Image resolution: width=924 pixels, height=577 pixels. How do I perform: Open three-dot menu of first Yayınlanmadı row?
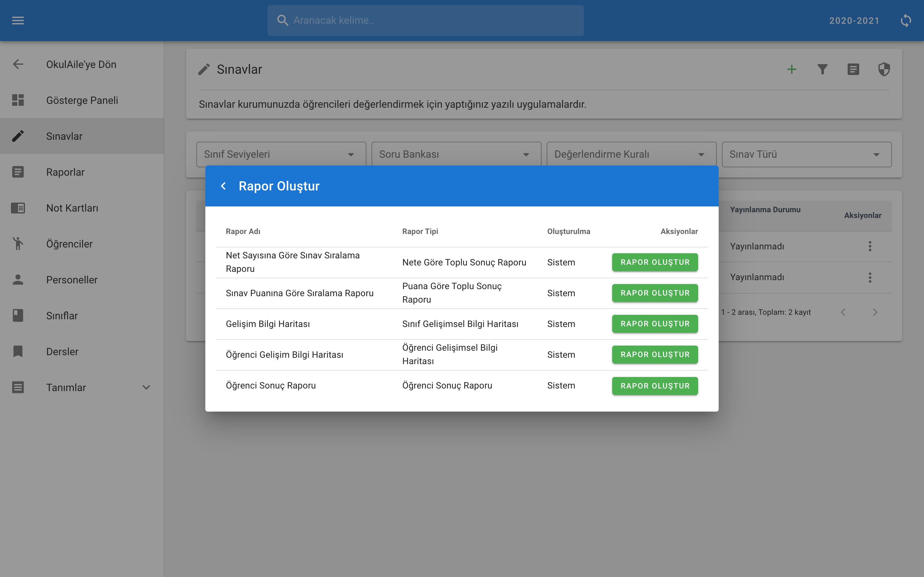870,246
